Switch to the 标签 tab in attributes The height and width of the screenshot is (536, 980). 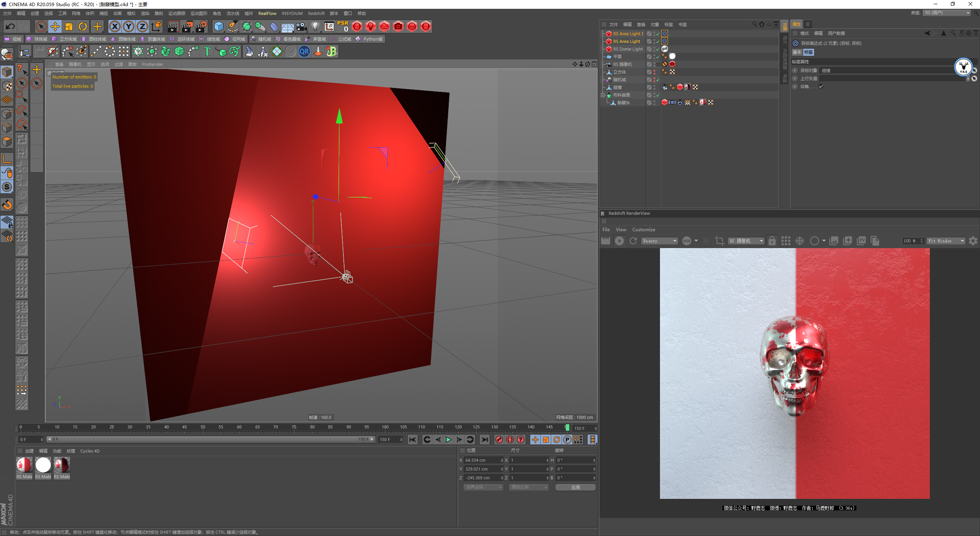point(808,52)
